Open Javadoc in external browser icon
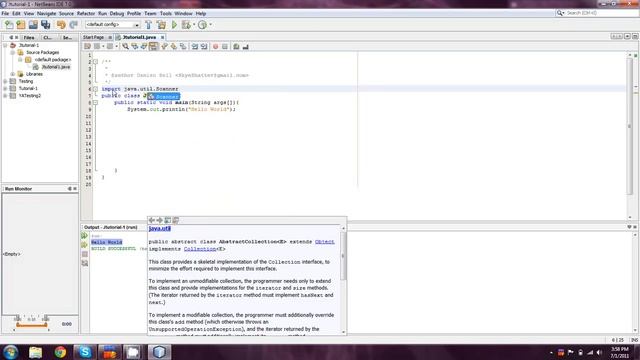The width and height of the screenshot is (640, 360). tap(168, 220)
